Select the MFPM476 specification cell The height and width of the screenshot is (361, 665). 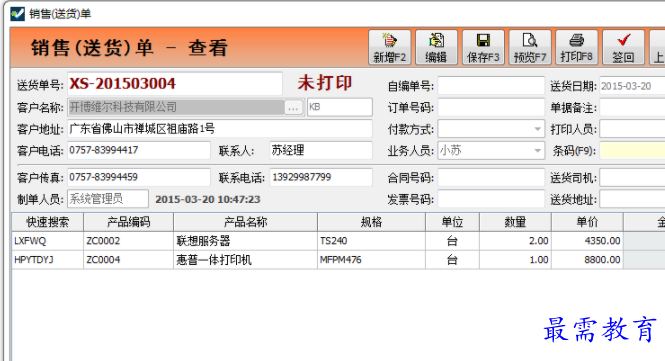372,260
